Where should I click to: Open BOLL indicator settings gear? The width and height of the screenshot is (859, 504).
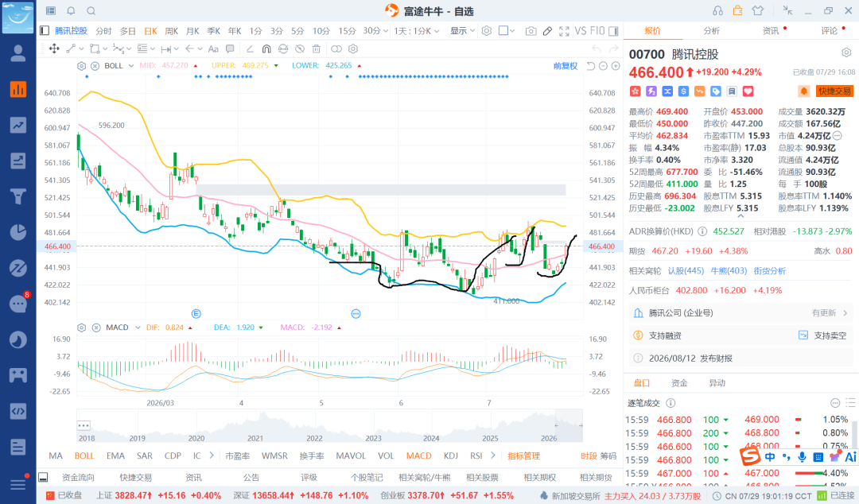[x=82, y=66]
